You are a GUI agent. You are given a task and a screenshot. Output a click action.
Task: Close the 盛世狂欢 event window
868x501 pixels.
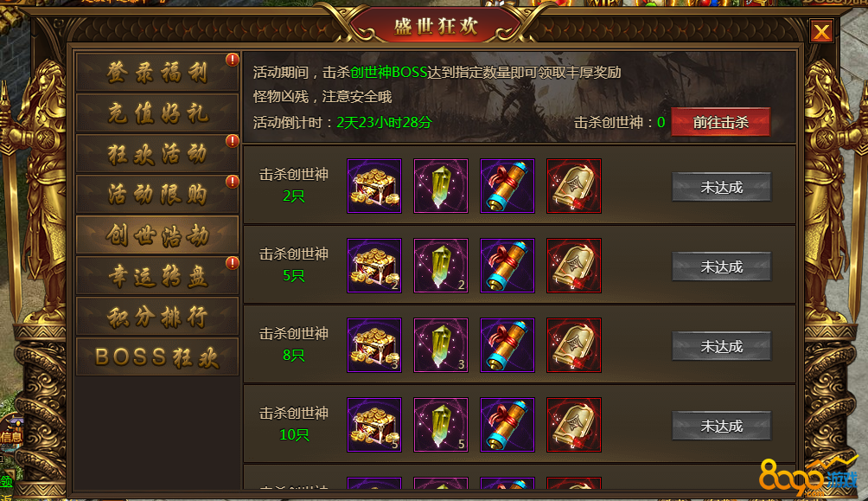[x=821, y=32]
